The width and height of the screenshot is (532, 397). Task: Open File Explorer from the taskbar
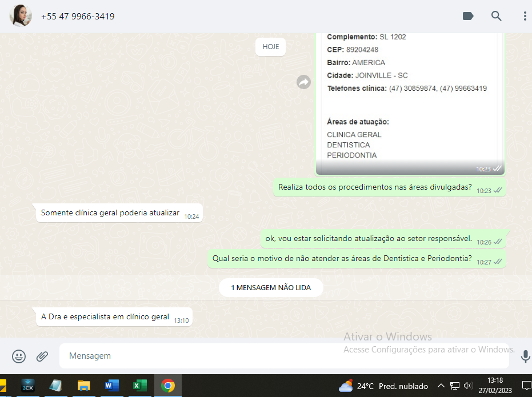tap(83, 386)
